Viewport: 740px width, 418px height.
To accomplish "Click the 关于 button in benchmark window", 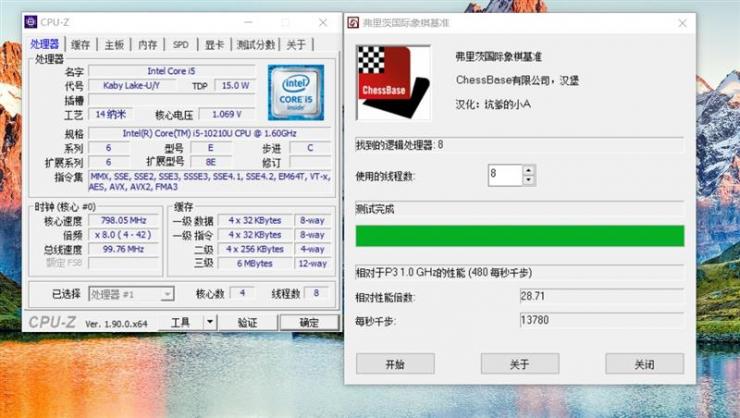I will [520, 364].
